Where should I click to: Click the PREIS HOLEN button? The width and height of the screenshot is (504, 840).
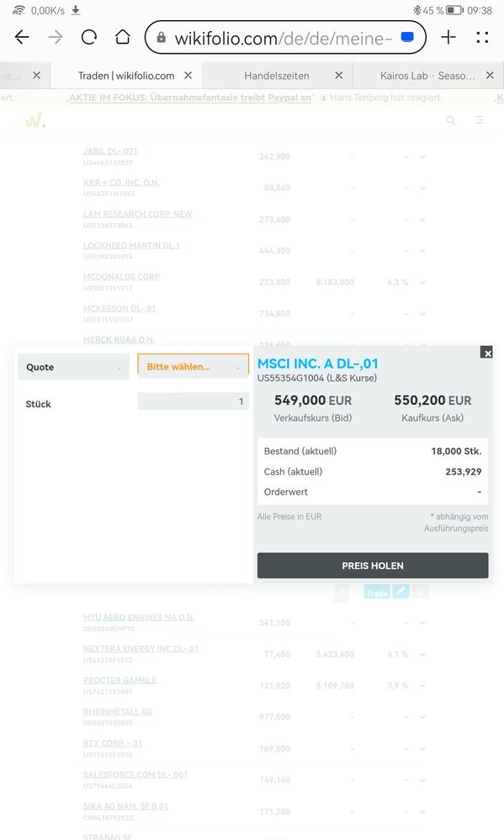(373, 566)
